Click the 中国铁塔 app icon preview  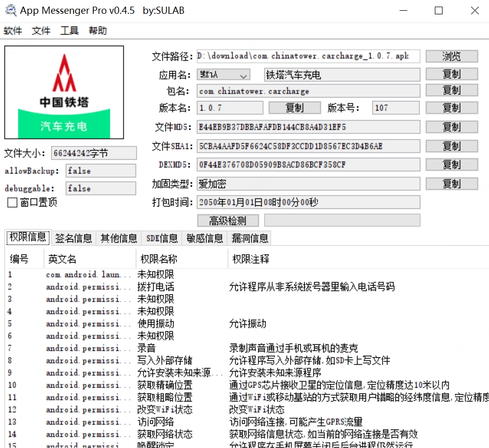point(63,92)
